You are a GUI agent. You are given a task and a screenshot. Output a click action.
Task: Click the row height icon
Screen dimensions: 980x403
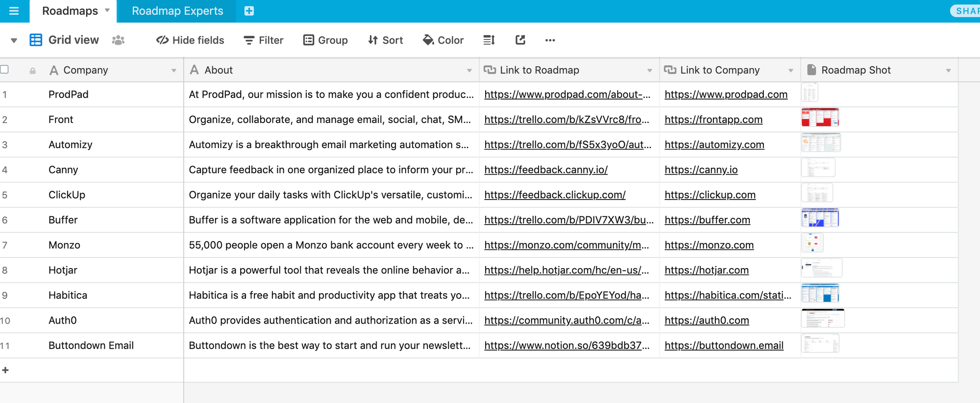[489, 40]
